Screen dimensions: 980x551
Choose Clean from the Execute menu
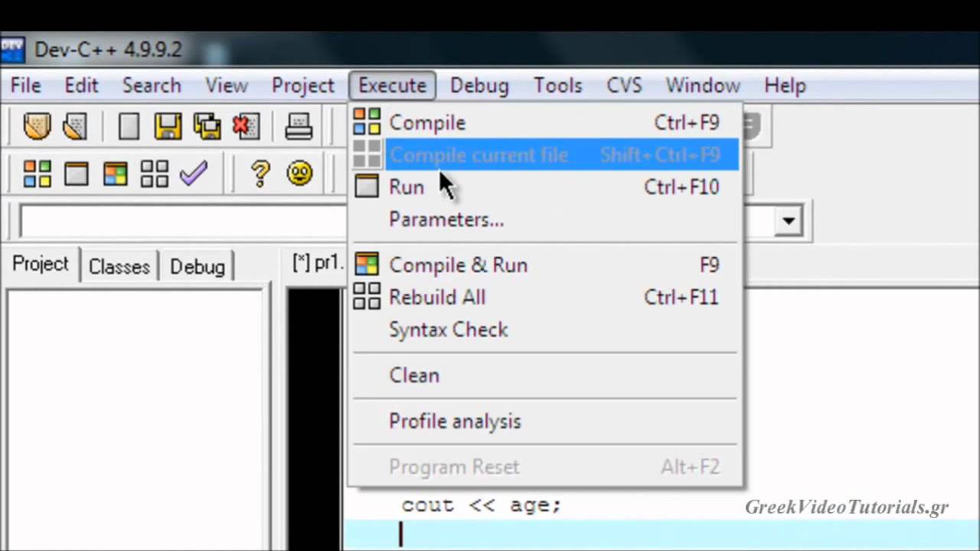pos(545,375)
